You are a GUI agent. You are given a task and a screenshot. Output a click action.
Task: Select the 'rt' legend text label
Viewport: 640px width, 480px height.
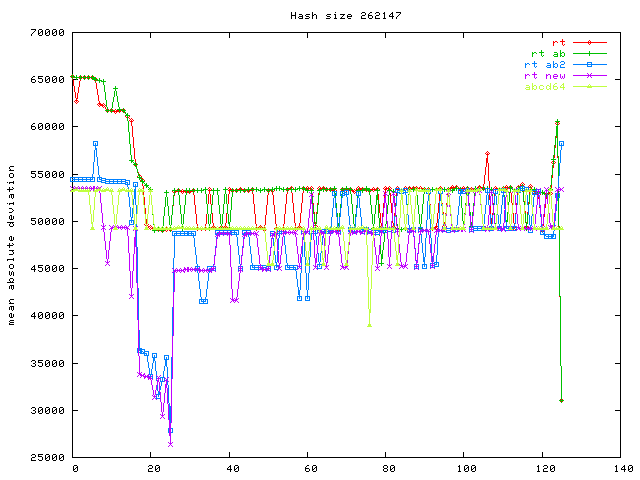pyautogui.click(x=558, y=42)
